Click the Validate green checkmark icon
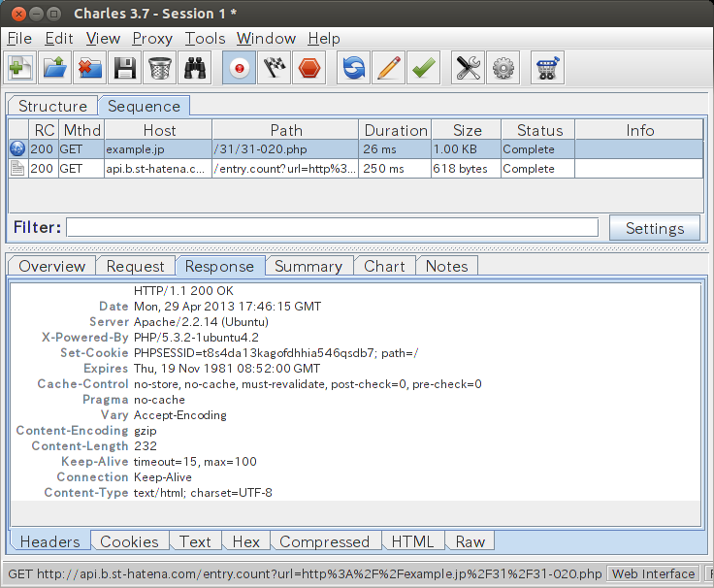Viewport: 714px width, 588px height. pyautogui.click(x=424, y=68)
